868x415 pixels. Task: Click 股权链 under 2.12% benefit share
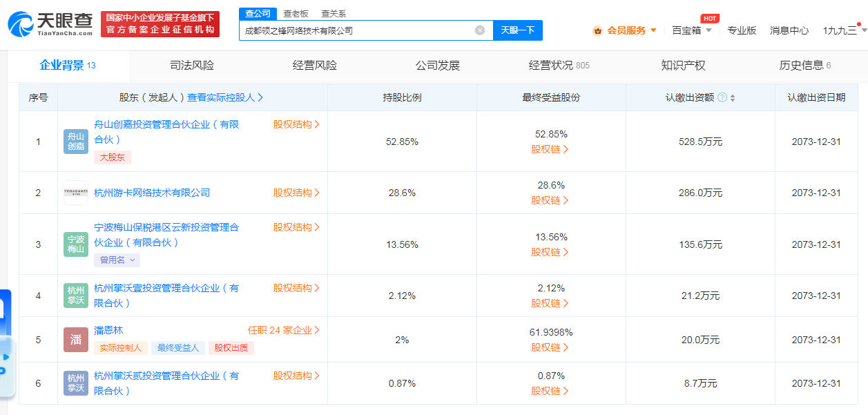tap(550, 303)
